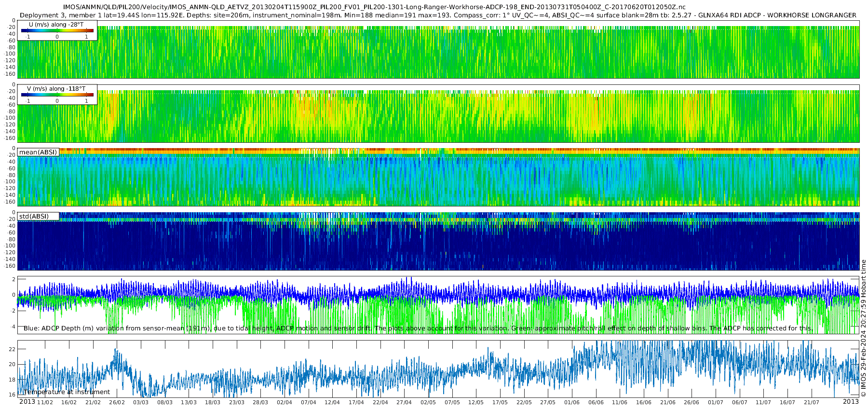This screenshot has height=410, width=868.
Task: Click the 23/03 date tick label
Action: pyautogui.click(x=237, y=402)
